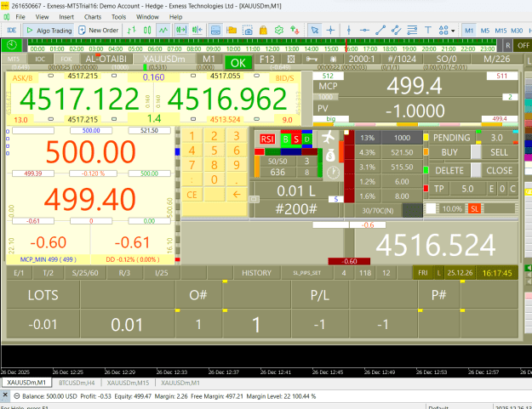Select the arrow cursor tool

pyautogui.click(x=314, y=30)
